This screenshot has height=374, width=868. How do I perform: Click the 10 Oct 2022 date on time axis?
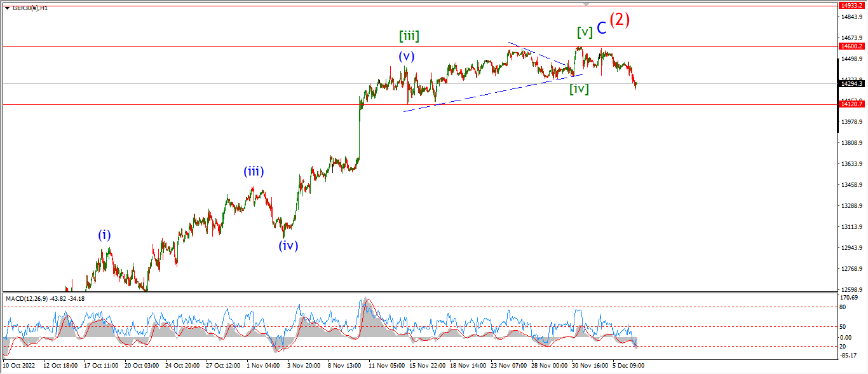(19, 366)
